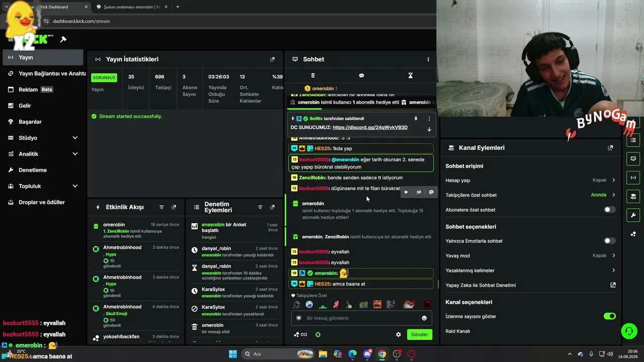644x362 pixels.
Task: Expand Takipçilere özel sohbet setting
Action: point(530,195)
